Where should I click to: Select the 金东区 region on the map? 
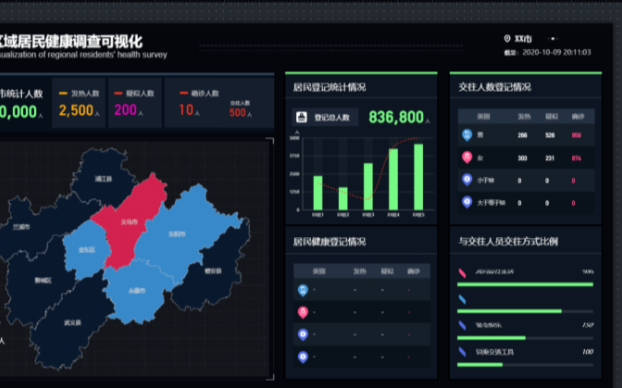(x=86, y=250)
